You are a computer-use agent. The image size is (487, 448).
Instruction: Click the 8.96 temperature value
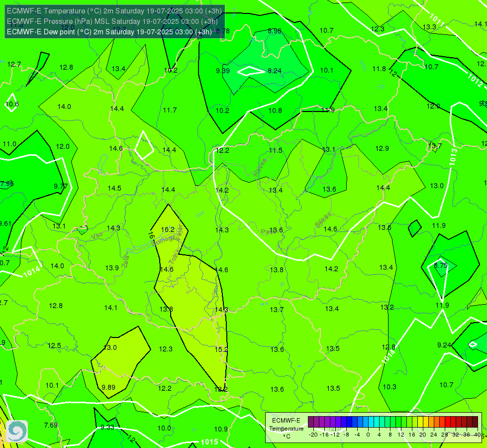tap(275, 31)
